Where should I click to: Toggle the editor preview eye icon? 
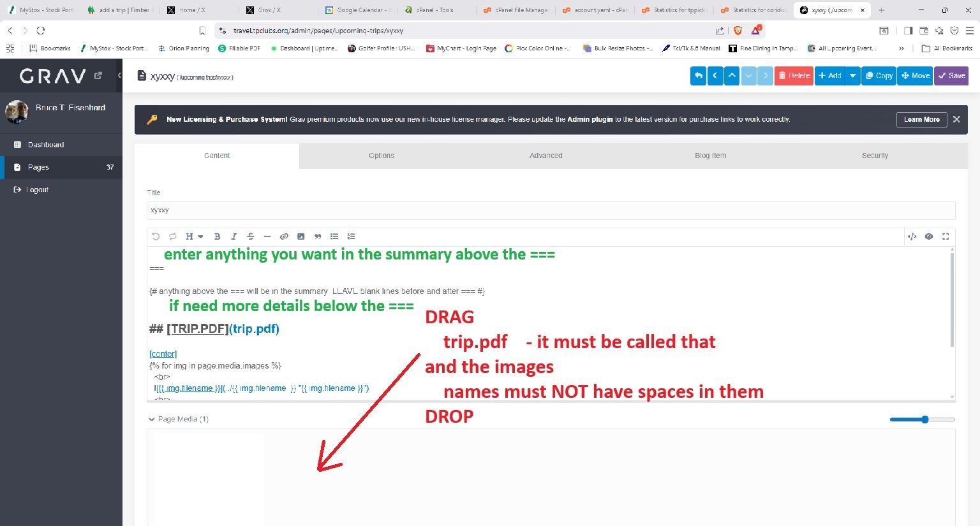[x=929, y=237]
